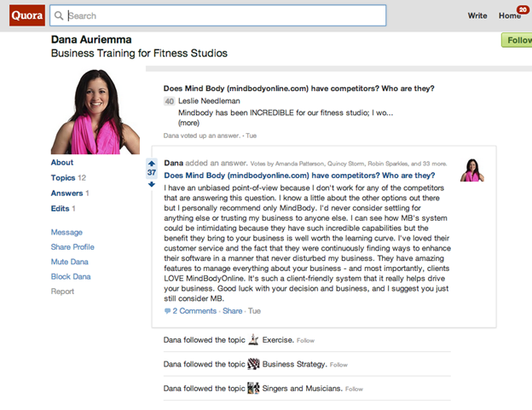Click the Tue timestamp after 'voted up an answer'
The image size is (532, 410).
pyautogui.click(x=251, y=136)
